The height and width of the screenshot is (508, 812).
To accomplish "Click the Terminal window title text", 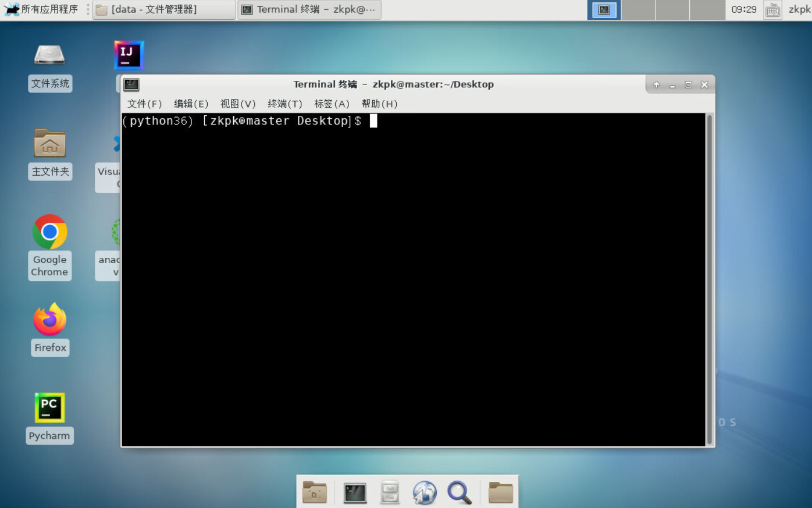I will [x=393, y=84].
